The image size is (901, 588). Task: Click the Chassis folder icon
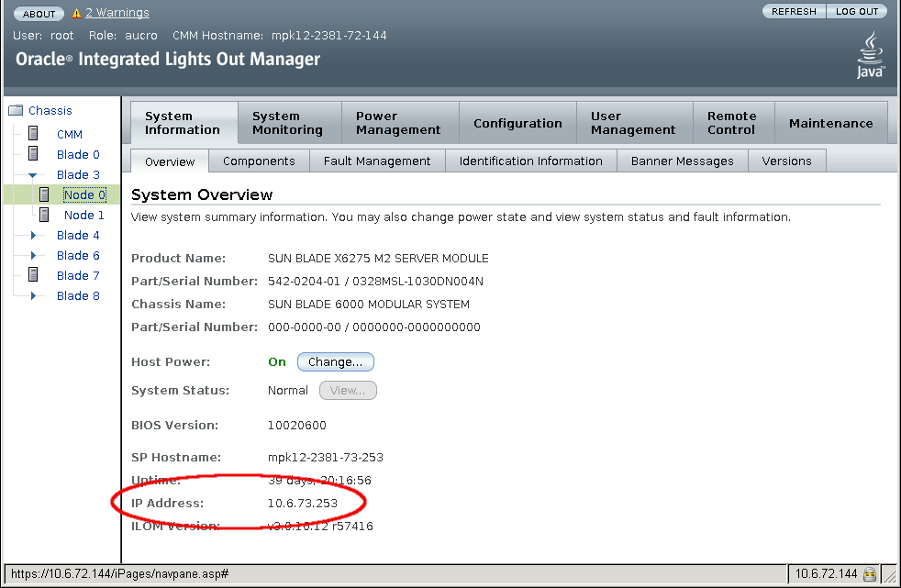tap(15, 110)
